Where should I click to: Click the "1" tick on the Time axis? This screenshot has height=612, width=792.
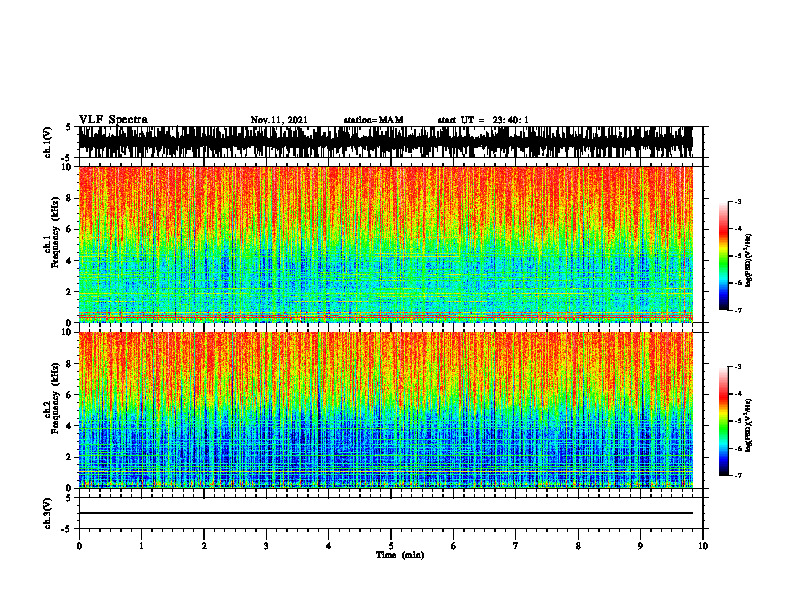pyautogui.click(x=141, y=546)
